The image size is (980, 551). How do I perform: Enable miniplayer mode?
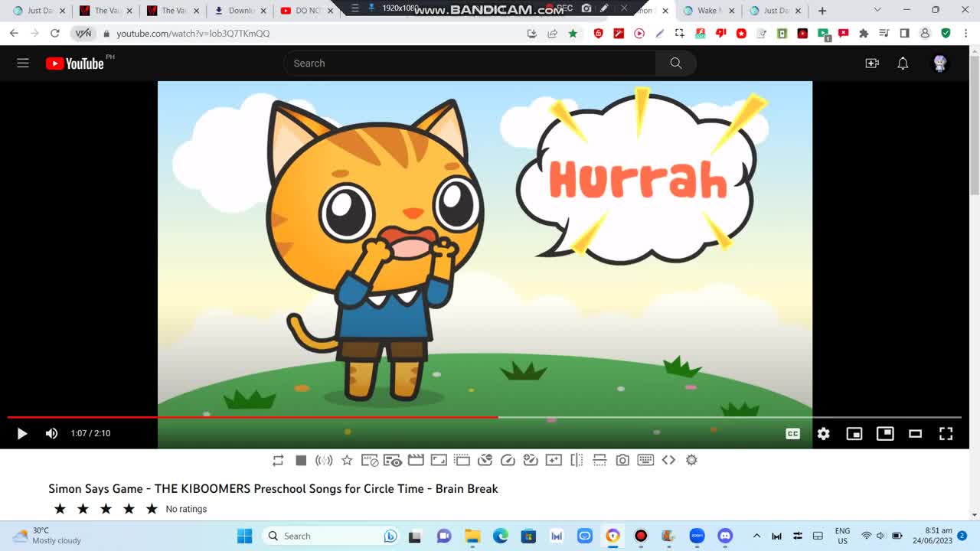click(x=854, y=434)
